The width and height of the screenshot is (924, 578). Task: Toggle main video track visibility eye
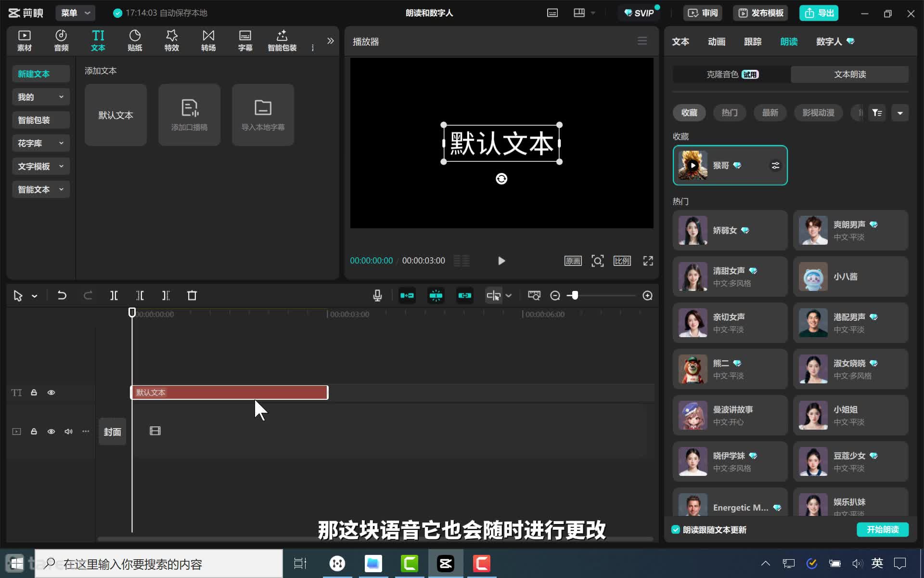point(51,431)
